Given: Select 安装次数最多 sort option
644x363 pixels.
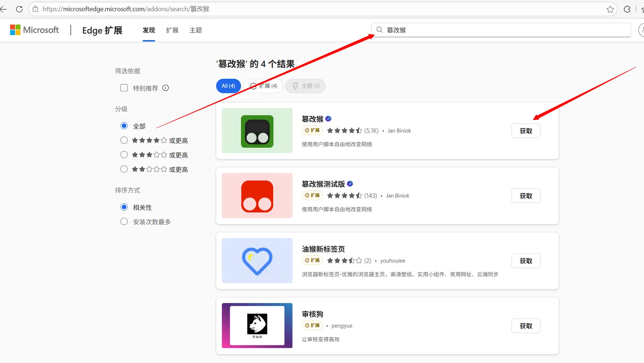Looking at the screenshot, I should tap(124, 221).
